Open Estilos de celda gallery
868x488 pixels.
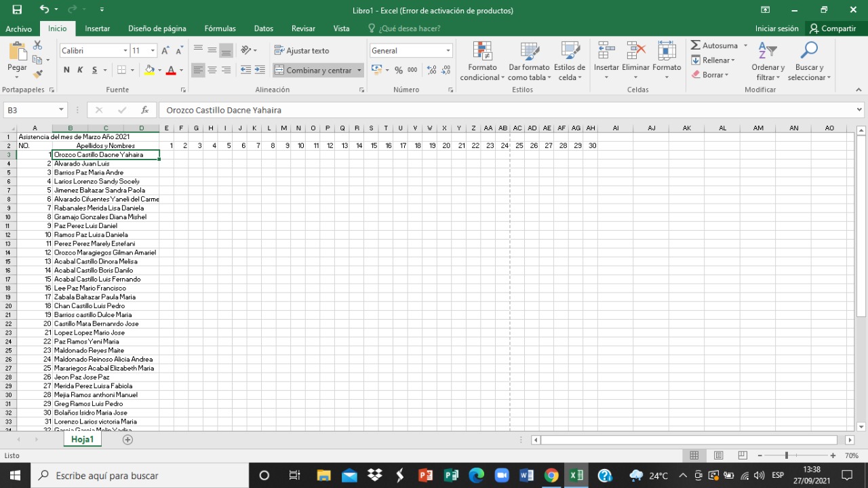570,61
